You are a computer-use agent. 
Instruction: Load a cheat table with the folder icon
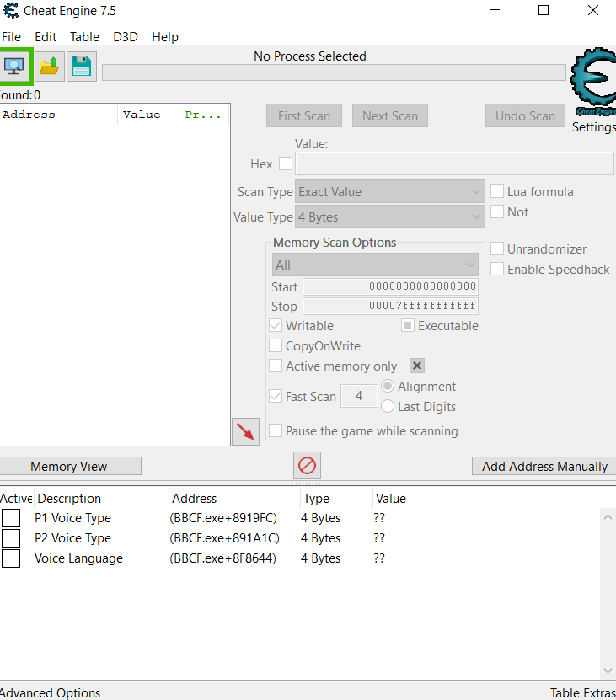coord(49,66)
